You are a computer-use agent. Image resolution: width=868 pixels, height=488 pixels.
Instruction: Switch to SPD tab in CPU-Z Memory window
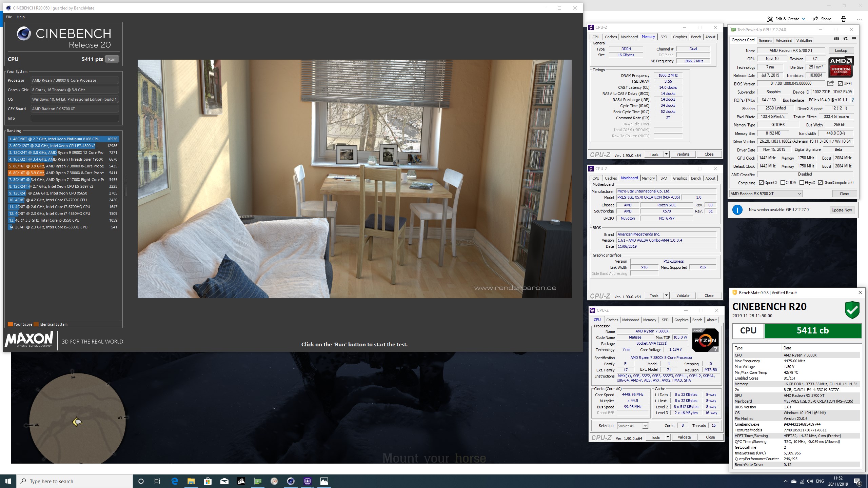click(x=664, y=37)
